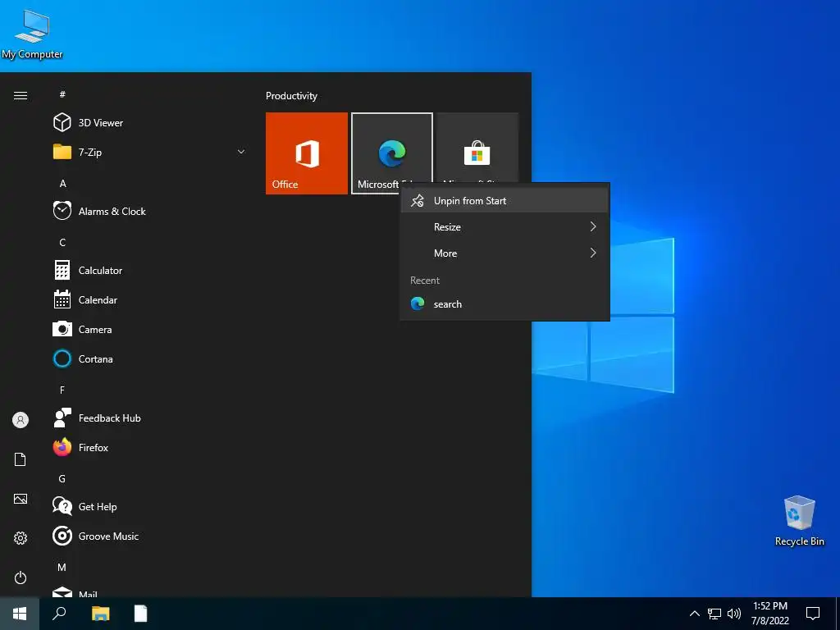The height and width of the screenshot is (630, 840).
Task: Open Cortana from the list
Action: pyautogui.click(x=150, y=359)
